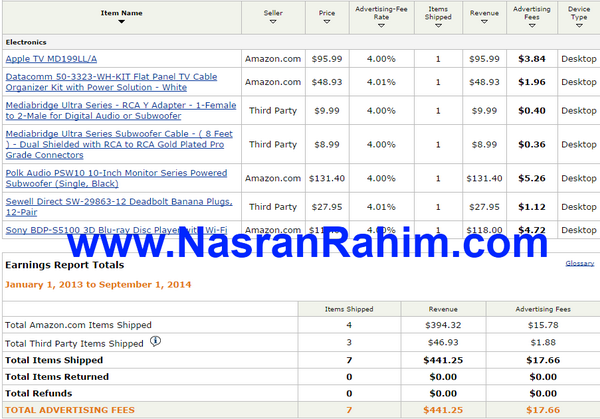Select the $1.96 advertising fee value
This screenshot has height=419, width=600.
click(x=532, y=82)
